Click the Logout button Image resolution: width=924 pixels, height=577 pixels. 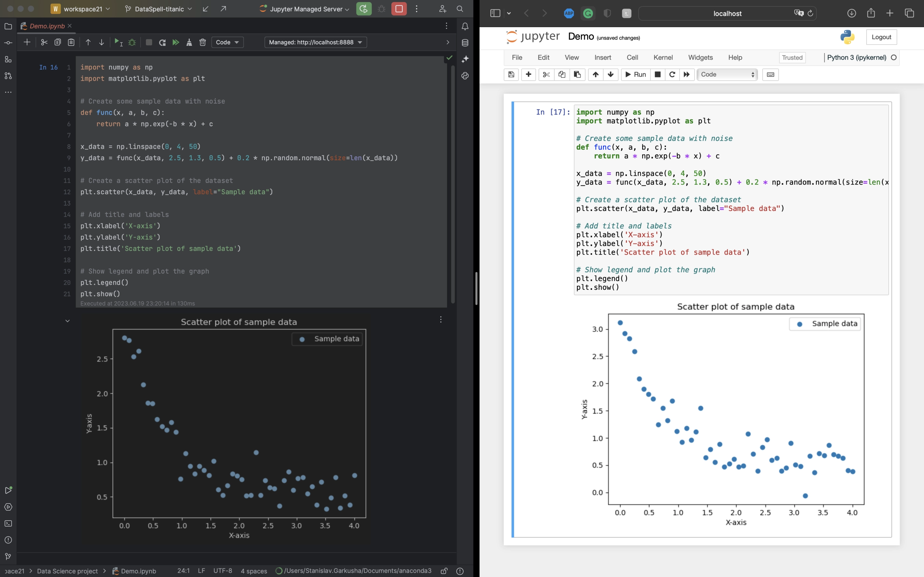pyautogui.click(x=881, y=37)
